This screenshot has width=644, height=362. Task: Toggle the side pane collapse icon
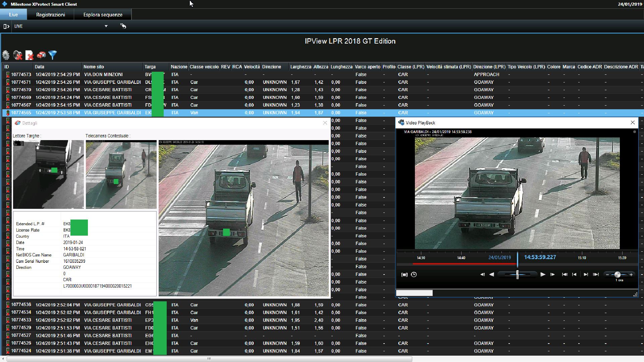[x=6, y=26]
